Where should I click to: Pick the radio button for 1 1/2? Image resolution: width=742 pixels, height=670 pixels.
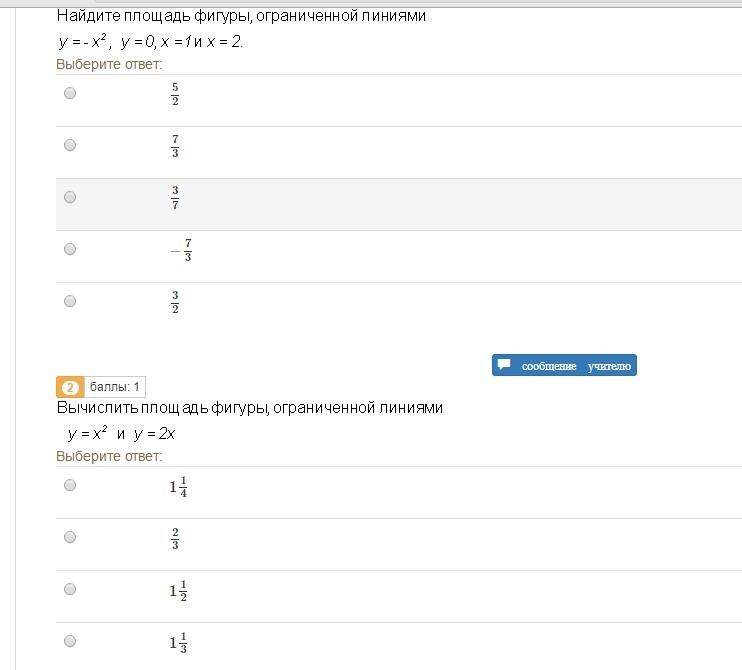pos(70,589)
